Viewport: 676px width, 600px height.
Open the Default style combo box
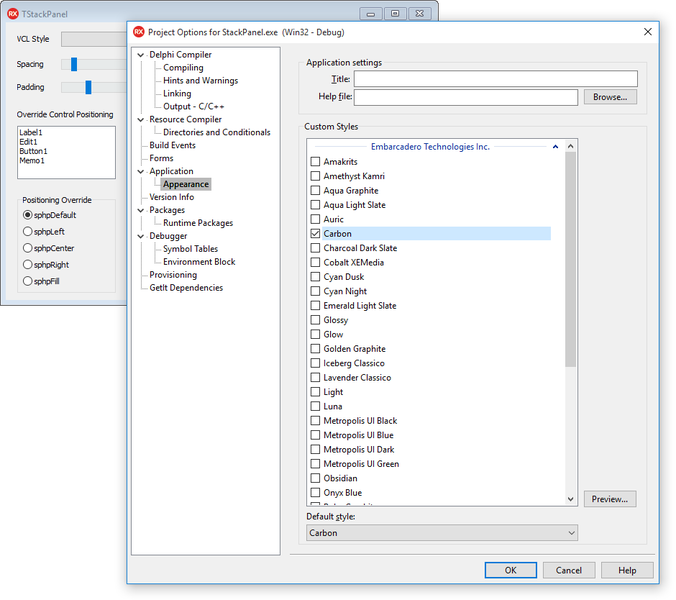[442, 533]
